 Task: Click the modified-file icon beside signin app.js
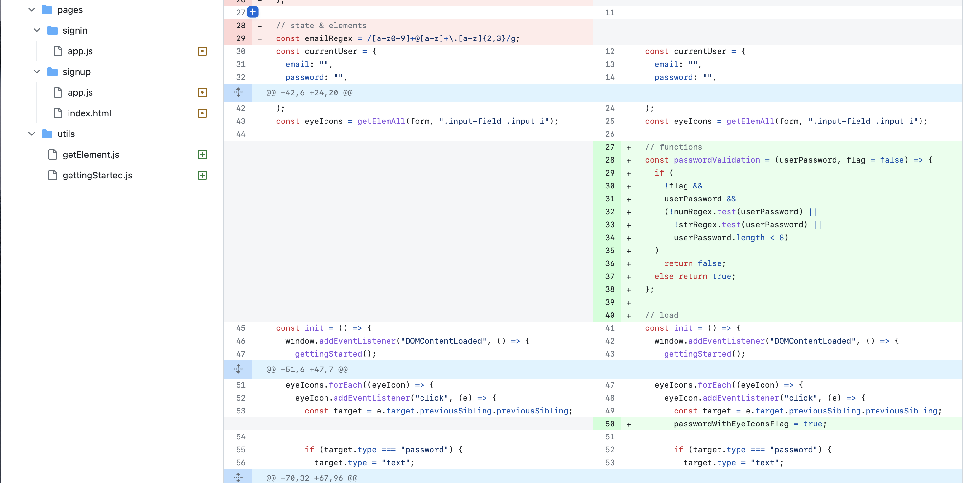pos(202,51)
